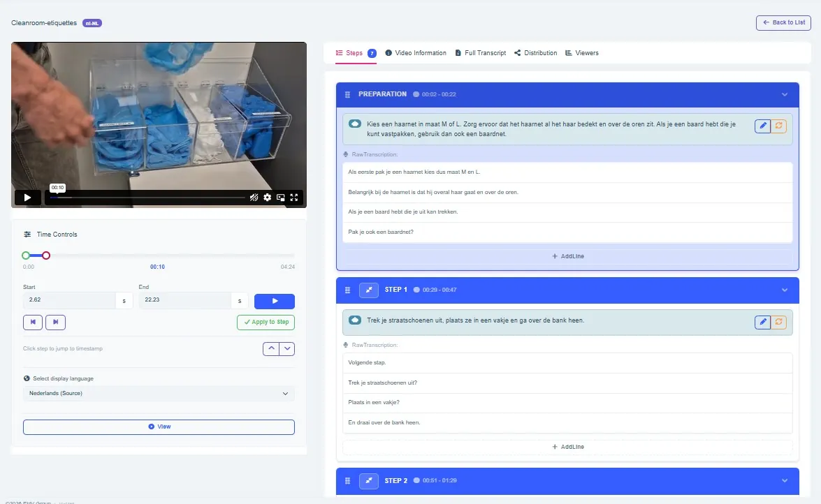Click the red end handle on time range
Screen dimensions: 821x504
[46, 255]
